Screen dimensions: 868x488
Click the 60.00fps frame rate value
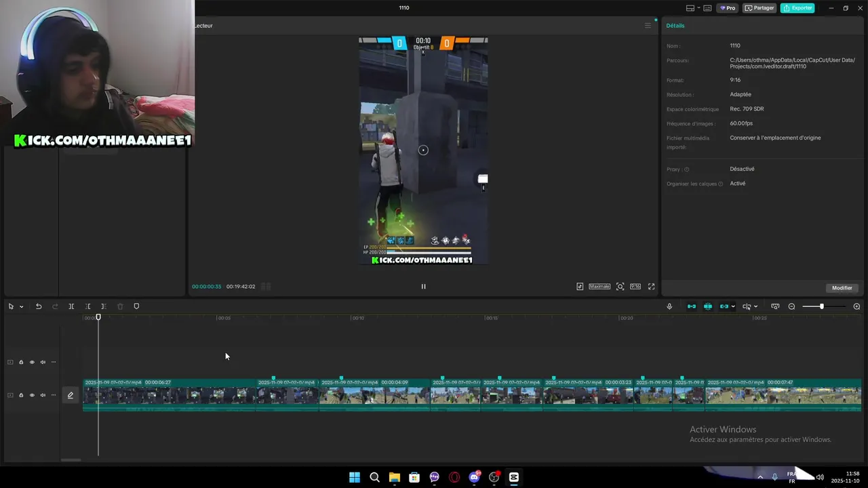pyautogui.click(x=741, y=123)
